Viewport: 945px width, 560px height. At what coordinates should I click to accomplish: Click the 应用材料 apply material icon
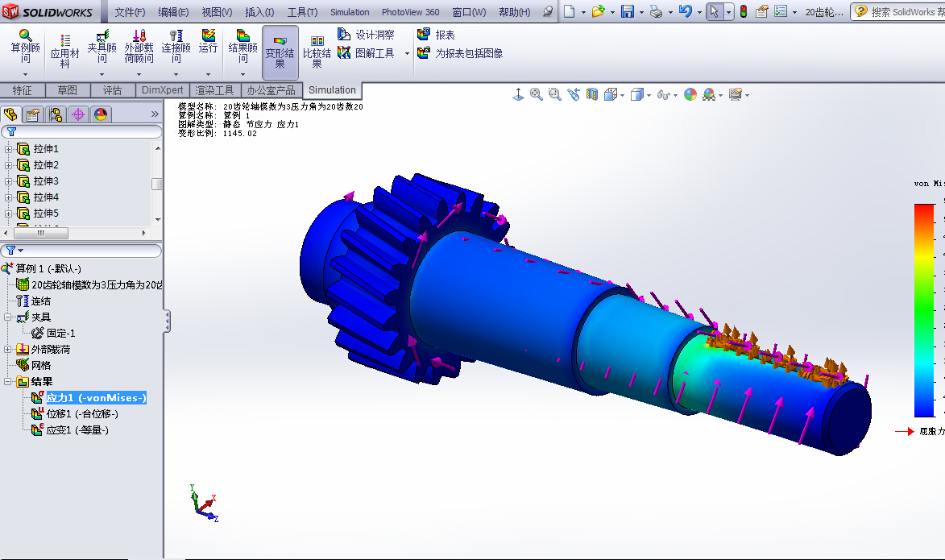coord(64,51)
